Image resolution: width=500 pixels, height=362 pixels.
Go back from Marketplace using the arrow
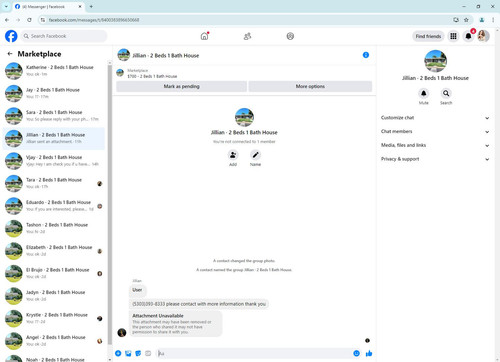(x=10, y=54)
